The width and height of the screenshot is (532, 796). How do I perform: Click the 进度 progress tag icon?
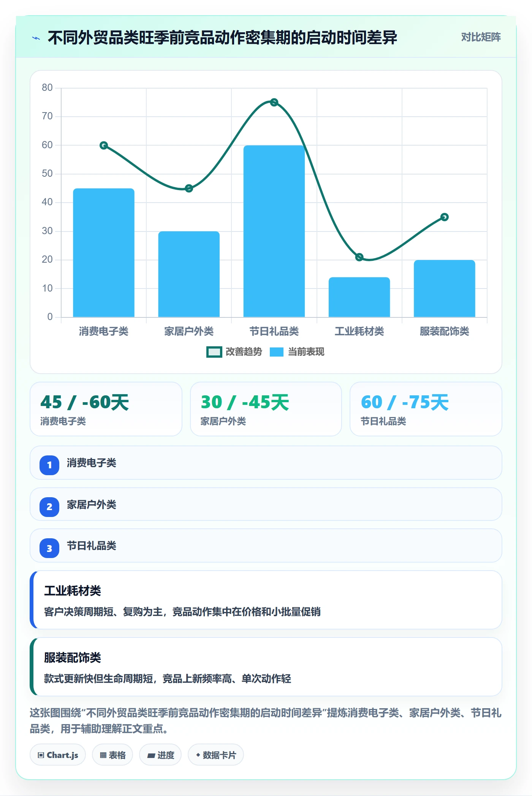pyautogui.click(x=151, y=755)
